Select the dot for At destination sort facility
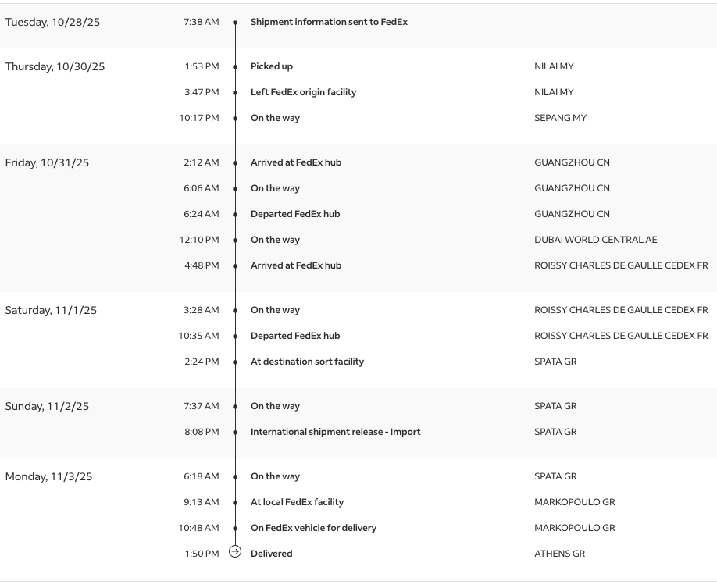This screenshot has height=588, width=717. [235, 362]
